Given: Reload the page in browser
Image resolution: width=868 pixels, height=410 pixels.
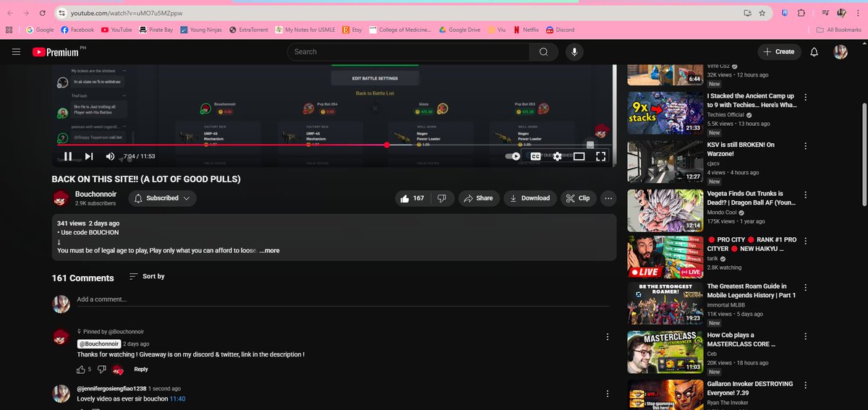Looking at the screenshot, I should pyautogui.click(x=43, y=13).
